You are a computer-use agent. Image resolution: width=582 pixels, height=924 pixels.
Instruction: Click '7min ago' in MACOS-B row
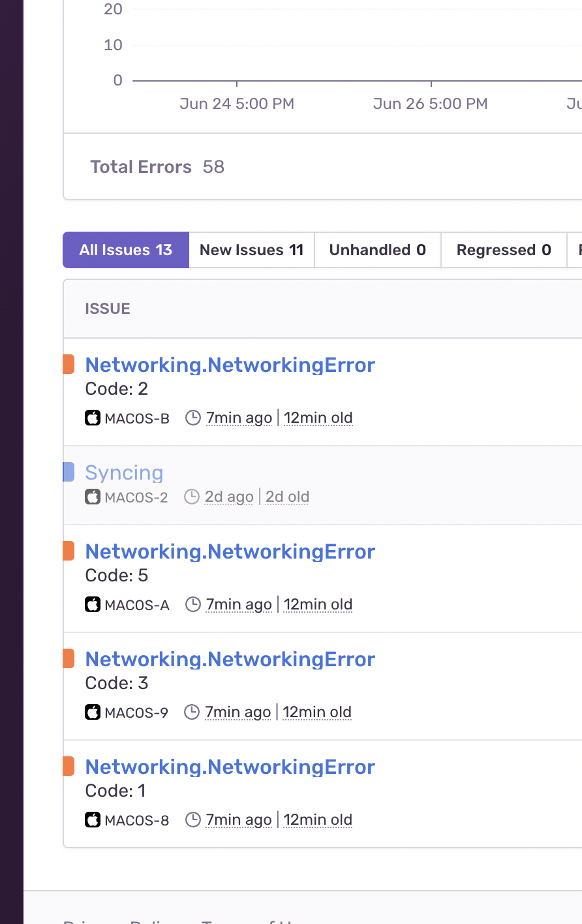[x=239, y=418]
